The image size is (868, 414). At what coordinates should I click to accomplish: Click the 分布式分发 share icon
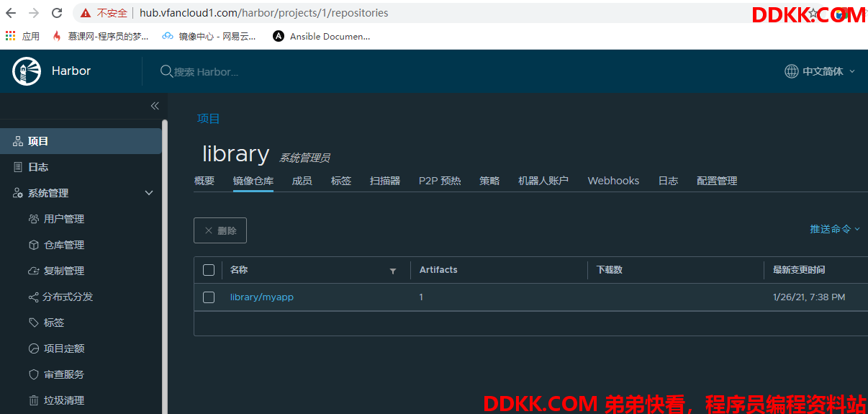(x=34, y=297)
